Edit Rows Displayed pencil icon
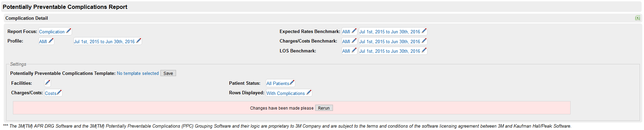The width and height of the screenshot is (644, 130). pos(309,93)
